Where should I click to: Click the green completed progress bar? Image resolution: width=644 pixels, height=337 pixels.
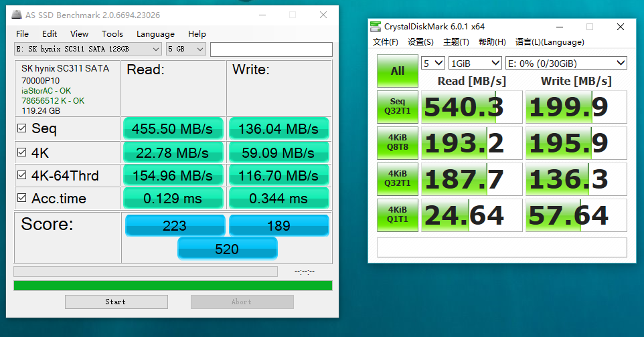point(173,286)
